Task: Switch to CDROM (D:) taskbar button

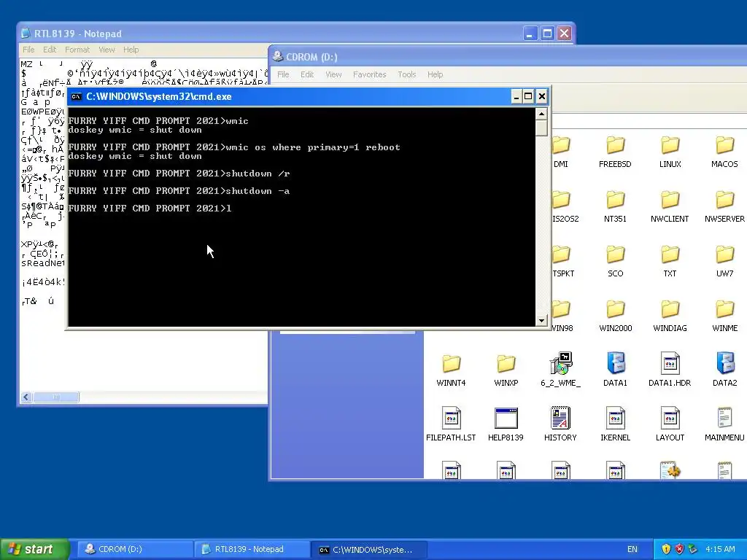Action: 134,549
